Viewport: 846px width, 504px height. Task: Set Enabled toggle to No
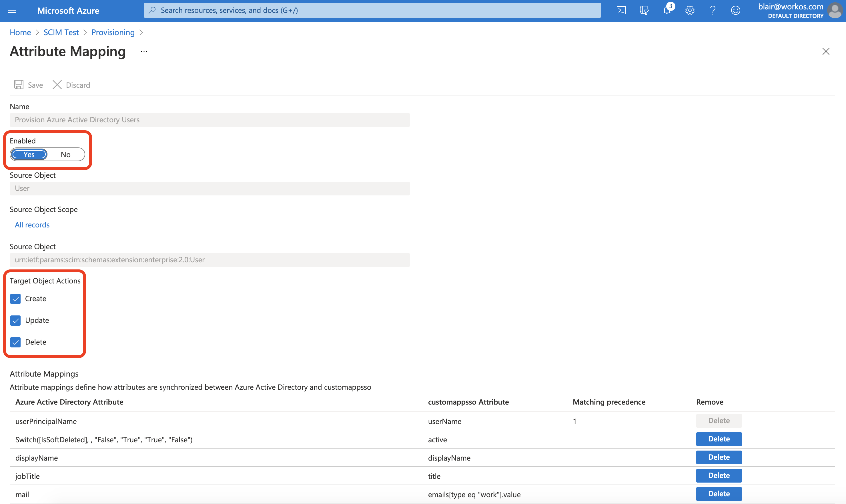pos(65,154)
